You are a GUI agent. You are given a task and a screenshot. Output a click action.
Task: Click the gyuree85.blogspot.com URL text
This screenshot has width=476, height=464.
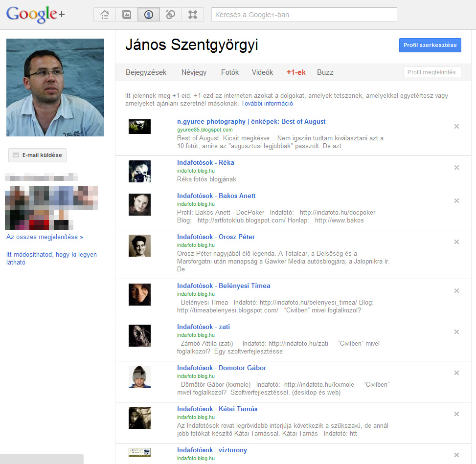pos(205,130)
